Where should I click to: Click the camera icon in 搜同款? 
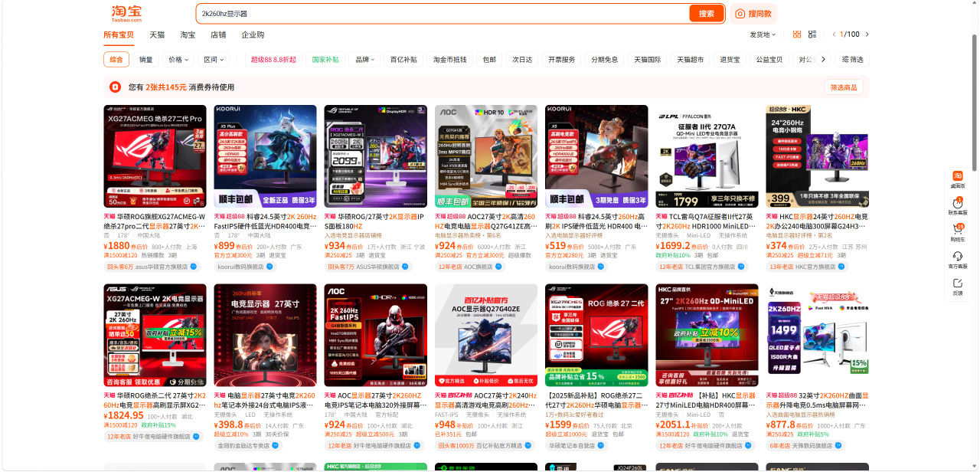point(740,14)
